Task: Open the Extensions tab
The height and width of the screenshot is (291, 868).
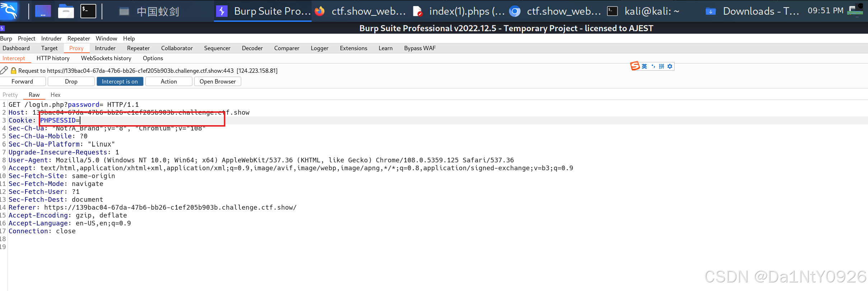Action: (x=354, y=48)
